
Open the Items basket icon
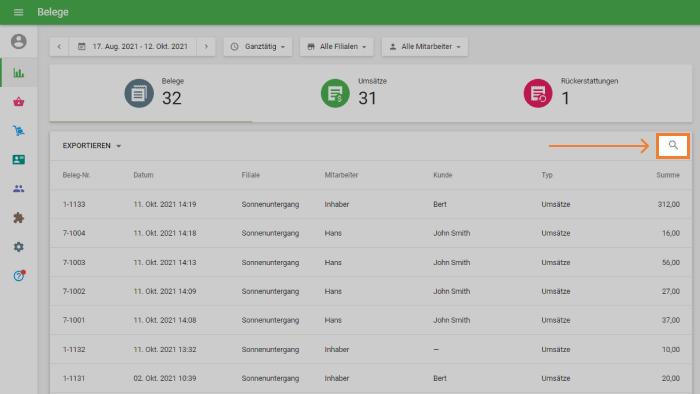tap(18, 102)
